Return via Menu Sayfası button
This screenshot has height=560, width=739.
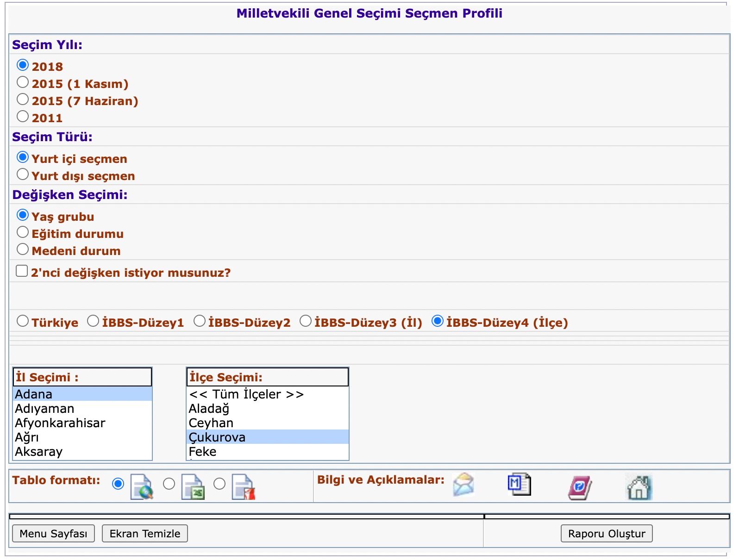pos(53,534)
